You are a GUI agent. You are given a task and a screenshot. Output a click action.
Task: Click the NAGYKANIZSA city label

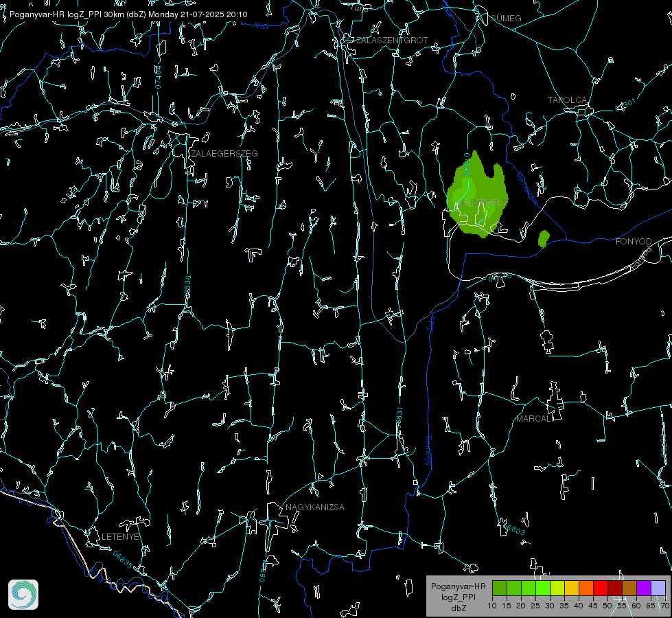tap(315, 507)
